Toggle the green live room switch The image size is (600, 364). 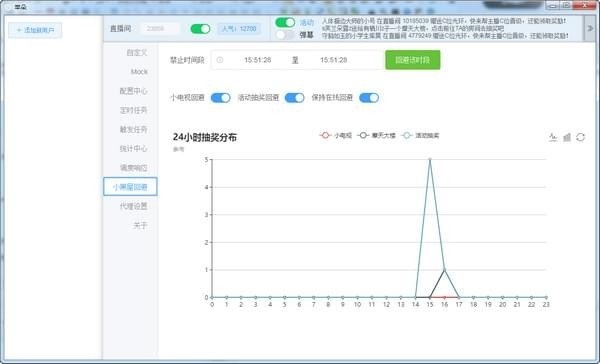(x=201, y=29)
